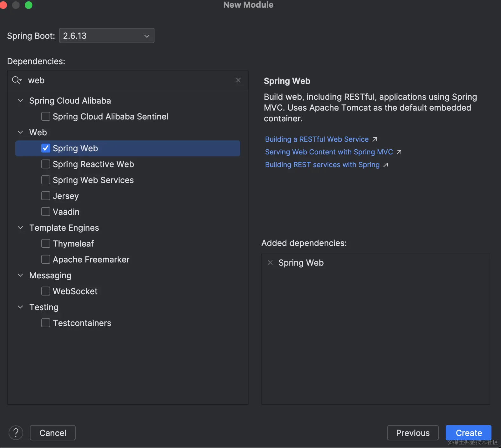Click arrow icon beside Building REST services link
Screen dimensions: 501x448
point(386,165)
